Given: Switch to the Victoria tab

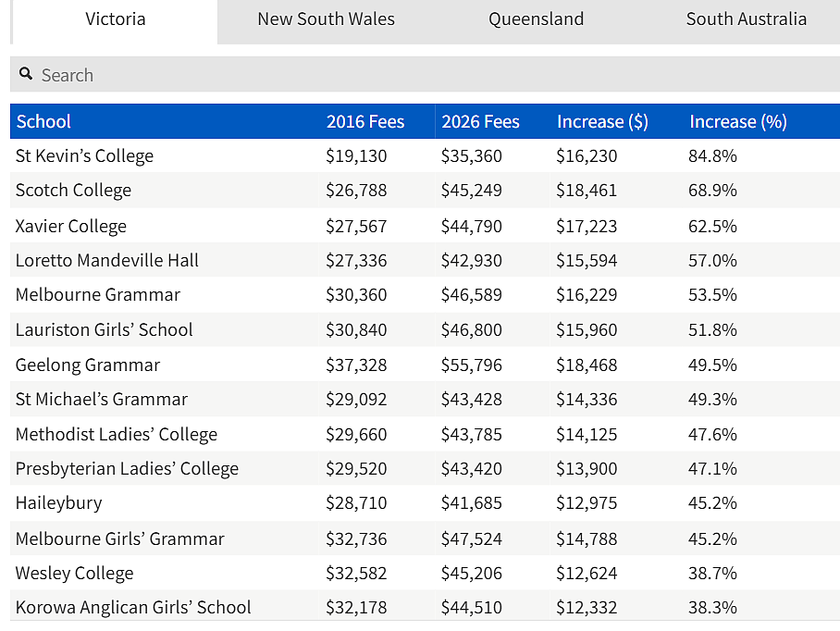Looking at the screenshot, I should tap(116, 19).
